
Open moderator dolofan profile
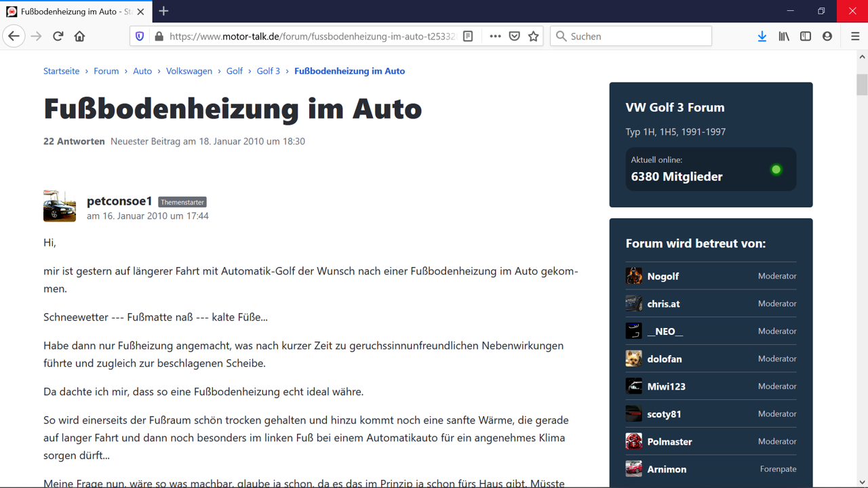[665, 359]
